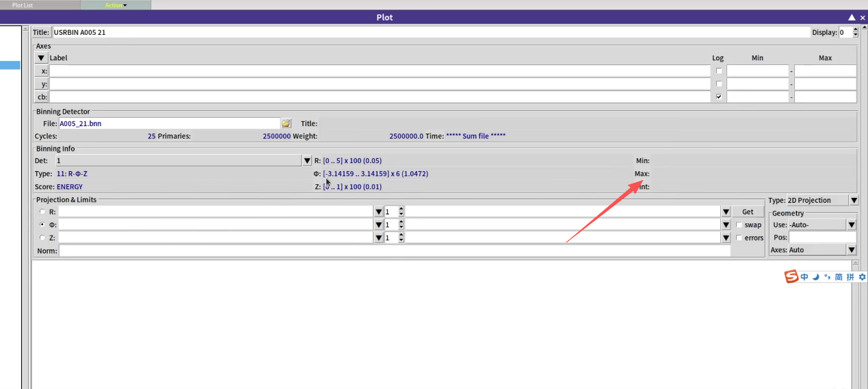Open the binning file browser folder icon
The image size is (868, 389).
click(286, 123)
